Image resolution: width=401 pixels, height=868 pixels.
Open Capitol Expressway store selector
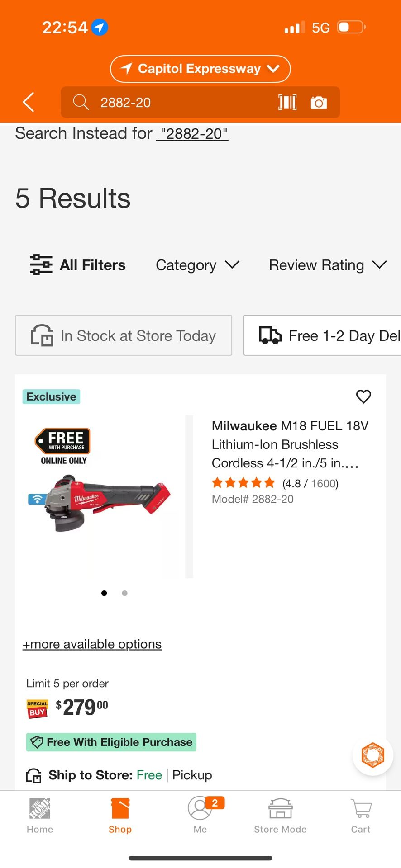pos(200,69)
